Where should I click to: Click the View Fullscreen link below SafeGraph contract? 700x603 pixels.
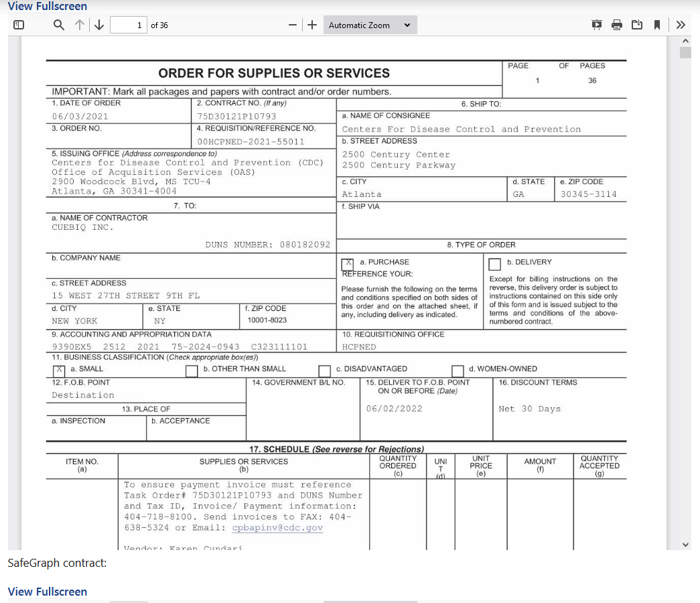tap(48, 592)
